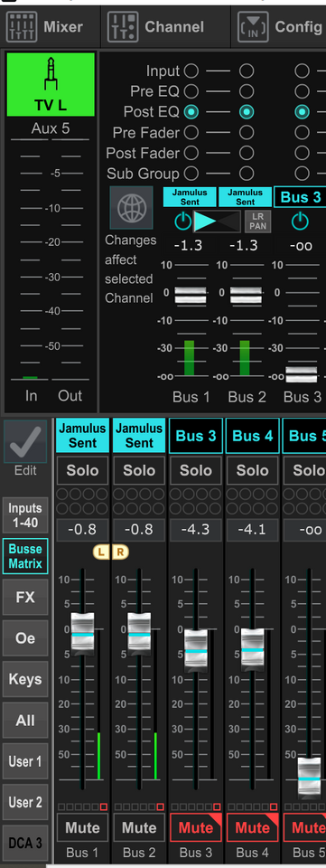Open the Mixer tab

coord(46,26)
